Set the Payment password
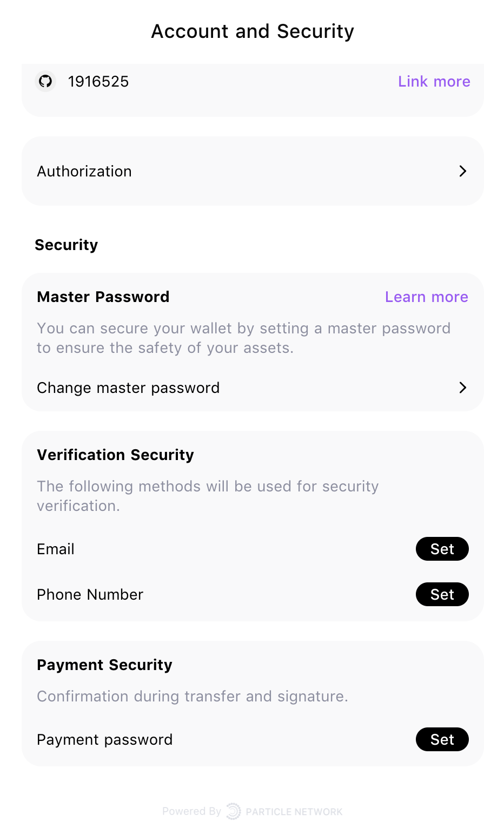Image resolution: width=504 pixels, height=827 pixels. point(442,739)
